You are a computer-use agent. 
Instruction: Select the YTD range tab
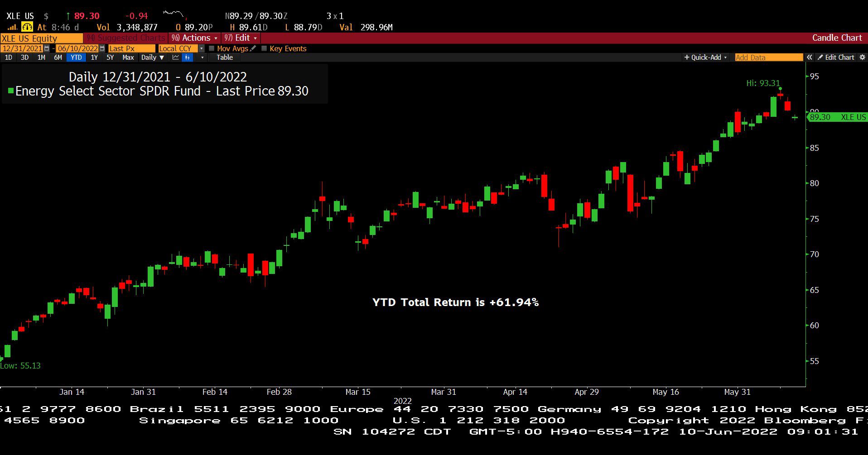[76, 57]
